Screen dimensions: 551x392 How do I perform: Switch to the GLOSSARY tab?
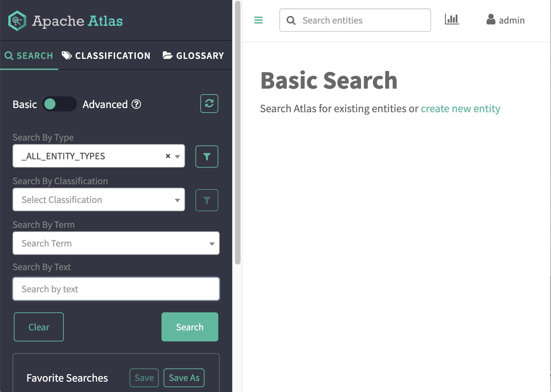coord(193,56)
